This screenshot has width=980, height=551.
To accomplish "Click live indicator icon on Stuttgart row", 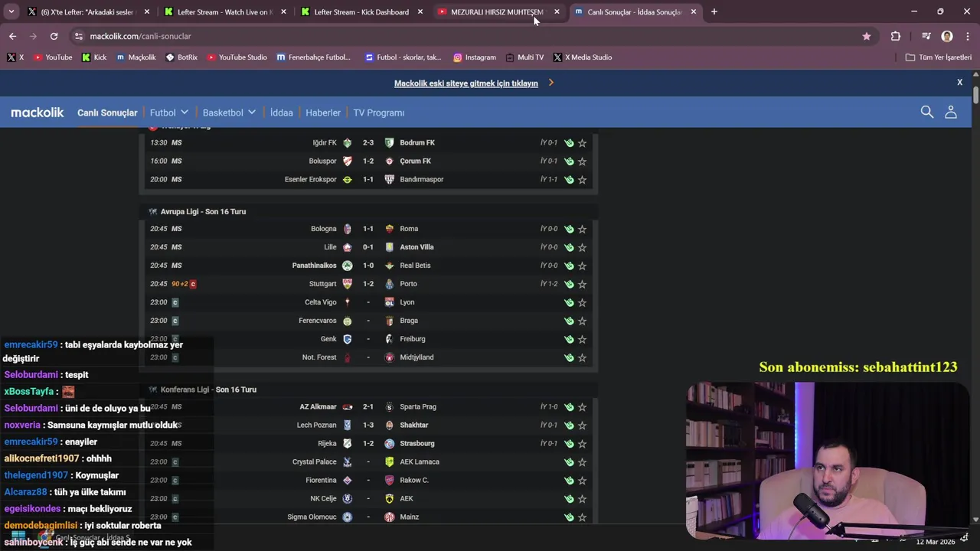I will coord(193,284).
